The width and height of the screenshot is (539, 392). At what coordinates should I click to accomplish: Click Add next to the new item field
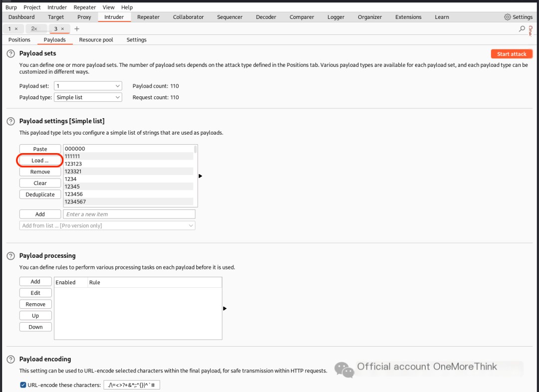point(40,214)
